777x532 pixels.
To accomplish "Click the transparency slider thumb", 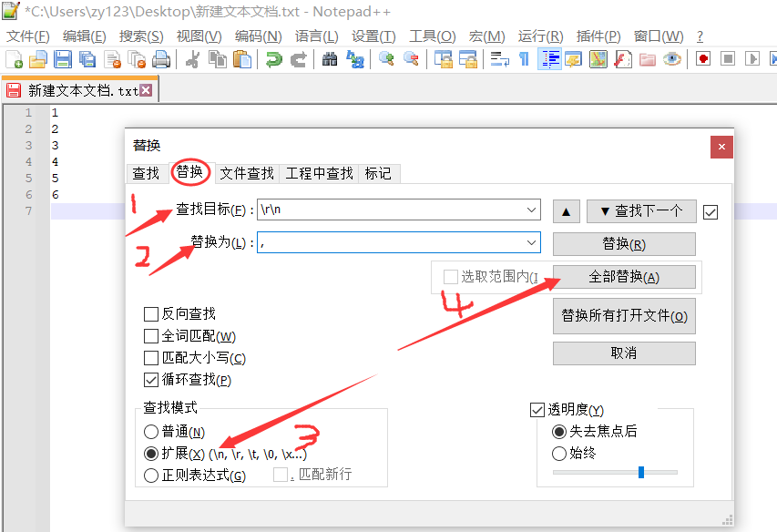I will click(x=641, y=472).
